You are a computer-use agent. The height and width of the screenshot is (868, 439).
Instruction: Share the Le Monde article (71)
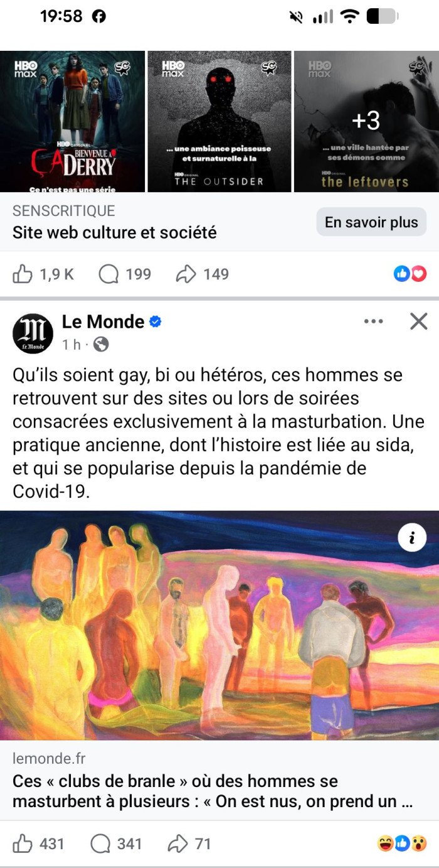[x=189, y=844]
